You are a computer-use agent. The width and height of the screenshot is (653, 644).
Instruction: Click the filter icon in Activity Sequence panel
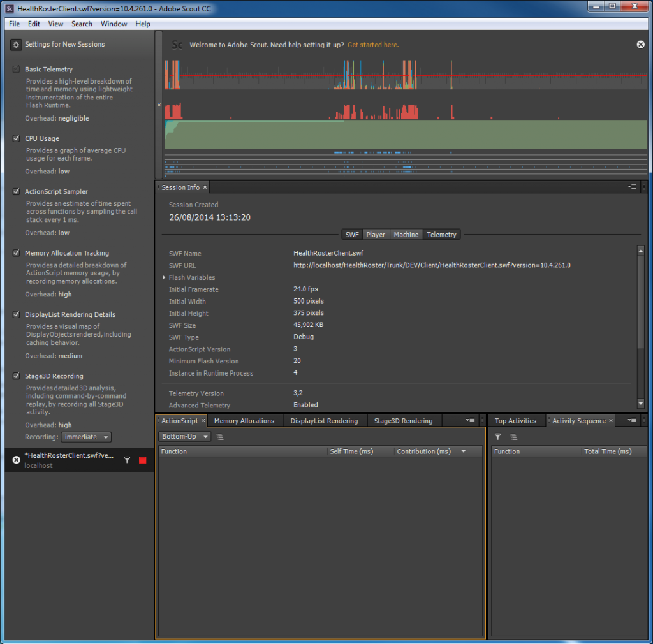tap(498, 437)
